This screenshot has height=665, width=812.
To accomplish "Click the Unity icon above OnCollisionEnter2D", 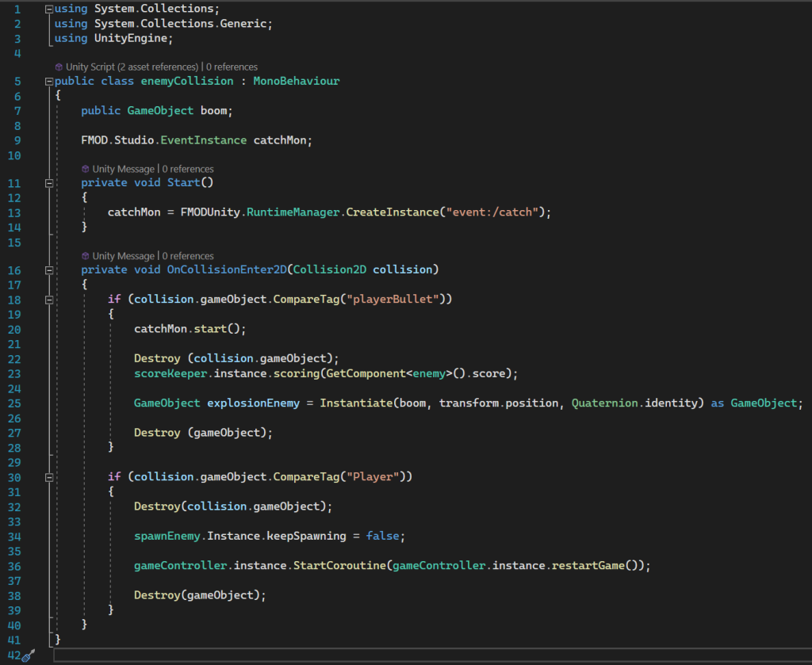I will [86, 256].
